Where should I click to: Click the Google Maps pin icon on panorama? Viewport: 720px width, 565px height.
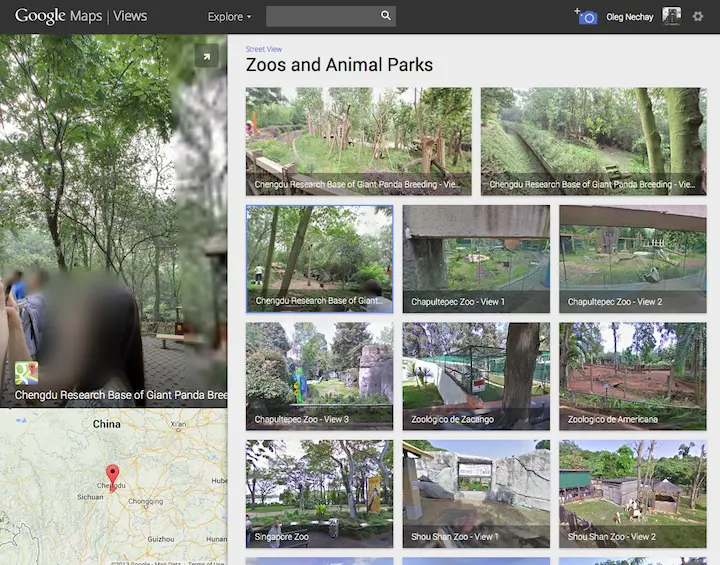[26, 373]
